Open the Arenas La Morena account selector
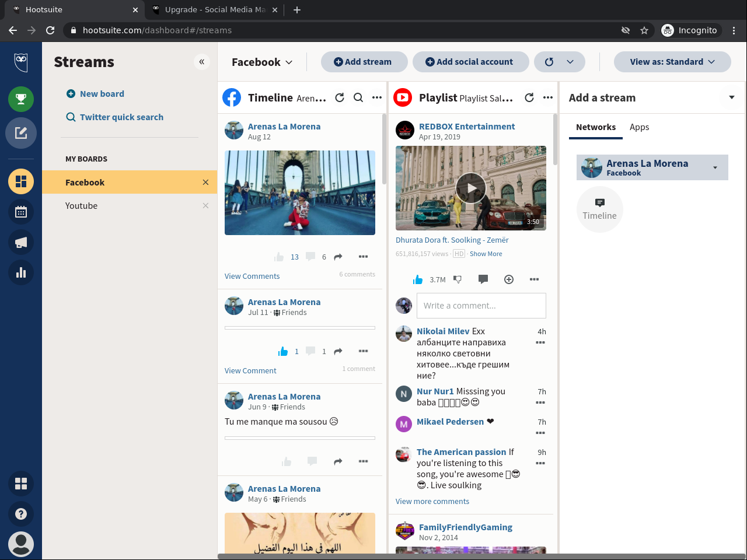Screen dimensions: 747x560 [x=652, y=167]
